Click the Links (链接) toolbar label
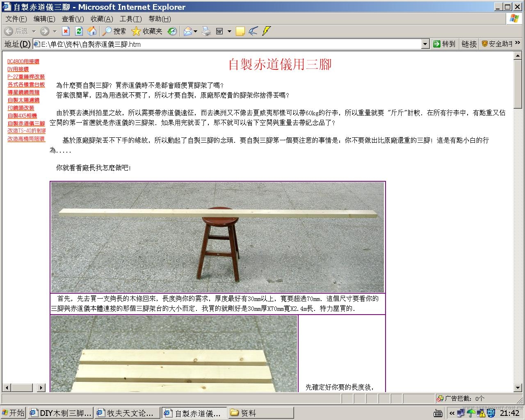525x420 pixels. (x=469, y=44)
